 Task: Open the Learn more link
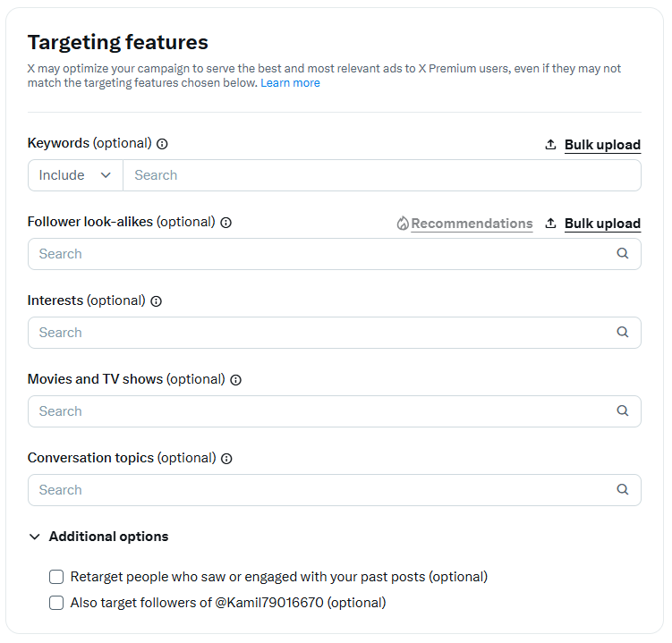coord(290,83)
